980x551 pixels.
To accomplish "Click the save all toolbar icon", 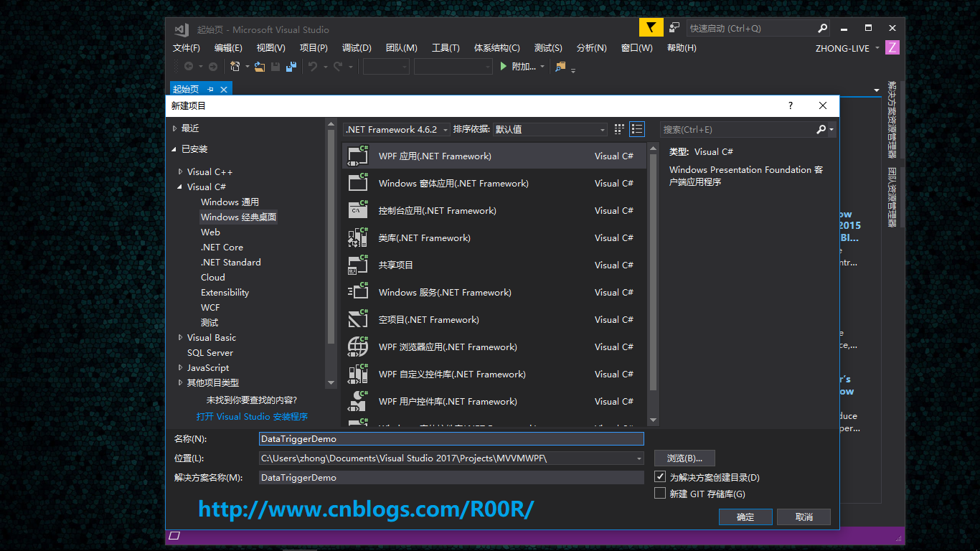I will coord(291,66).
